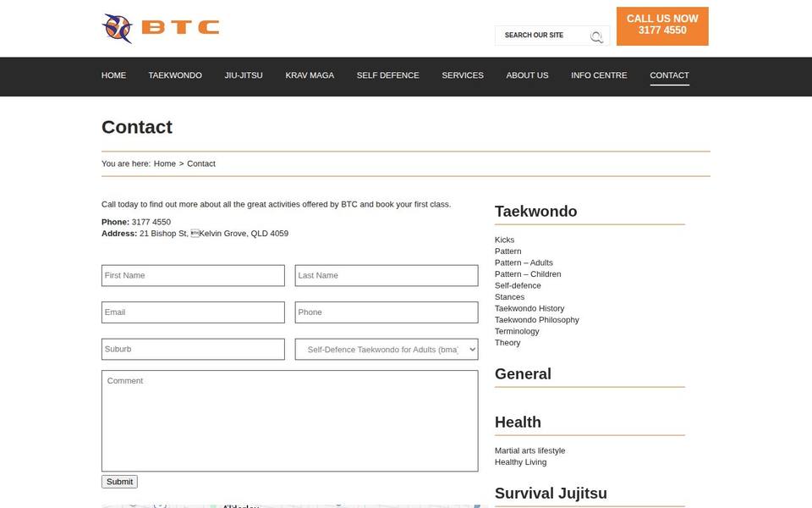Open Pattern – Adults link

point(524,262)
